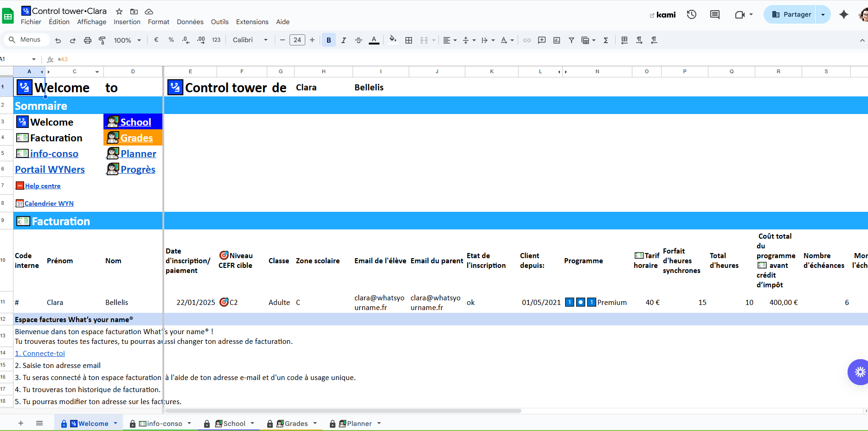
Task: Redo the last action
Action: (x=73, y=40)
